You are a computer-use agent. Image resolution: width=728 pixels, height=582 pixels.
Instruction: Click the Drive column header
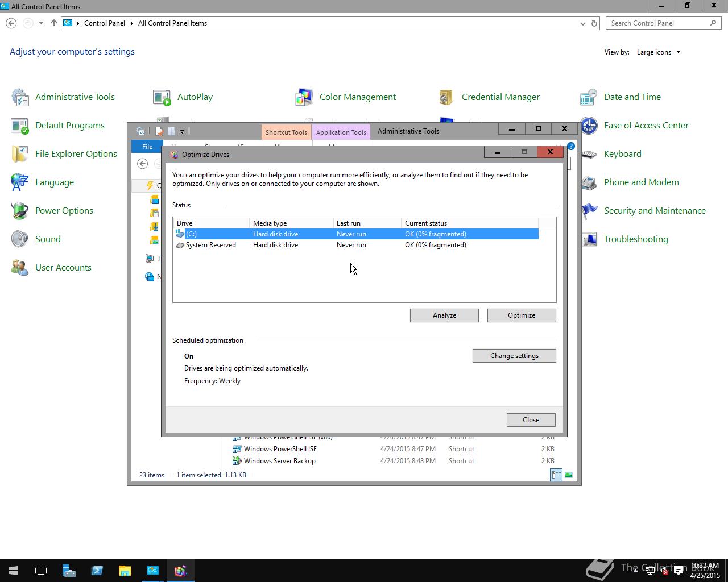pyautogui.click(x=211, y=223)
